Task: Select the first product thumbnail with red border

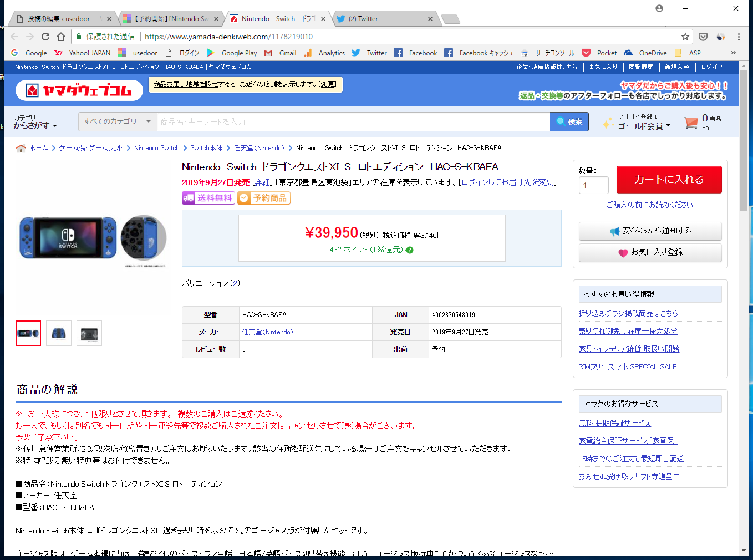Action: (x=28, y=333)
